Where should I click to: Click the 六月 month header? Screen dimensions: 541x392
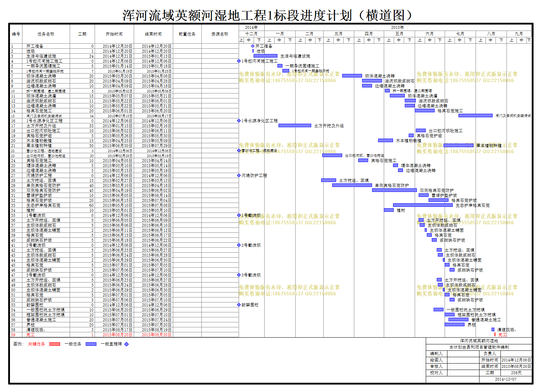430,34
